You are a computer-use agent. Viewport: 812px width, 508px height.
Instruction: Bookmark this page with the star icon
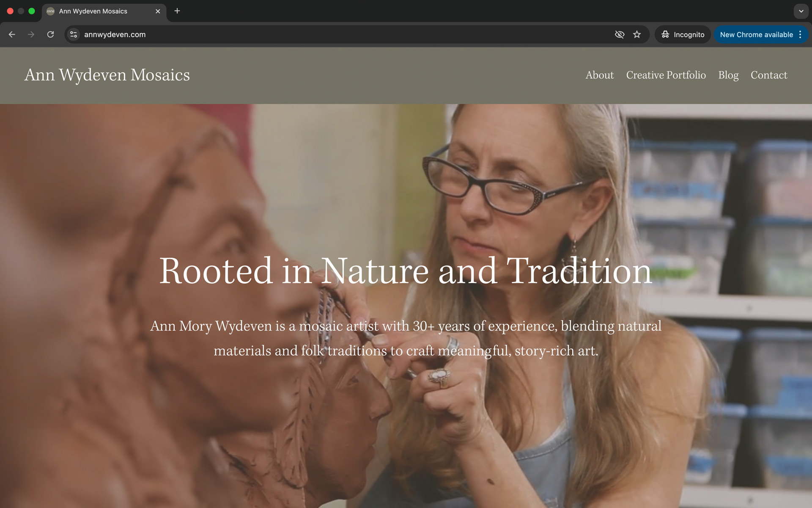(637, 34)
